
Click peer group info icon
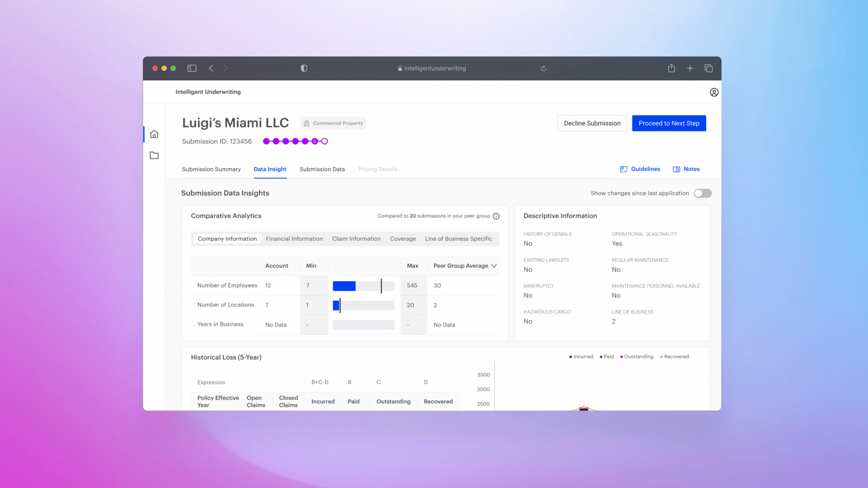point(496,216)
